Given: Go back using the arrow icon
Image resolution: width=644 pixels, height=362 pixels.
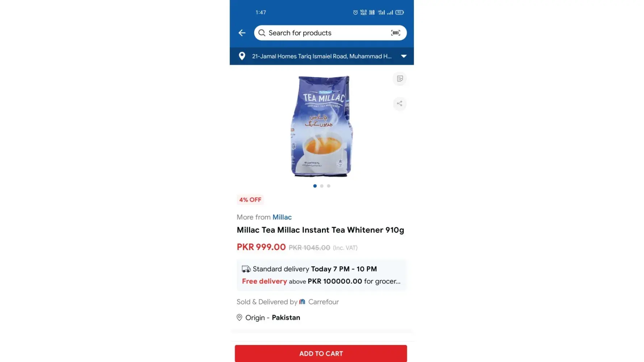Looking at the screenshot, I should [x=242, y=33].
